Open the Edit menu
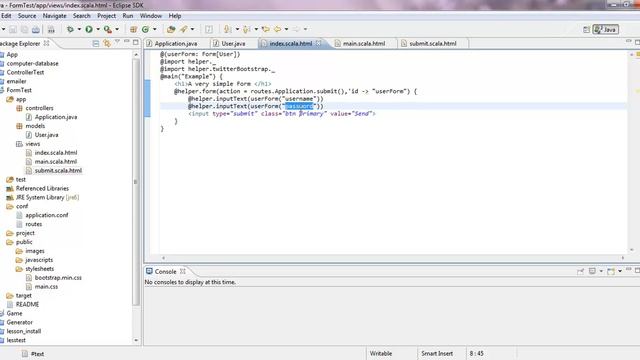 (x=6, y=16)
